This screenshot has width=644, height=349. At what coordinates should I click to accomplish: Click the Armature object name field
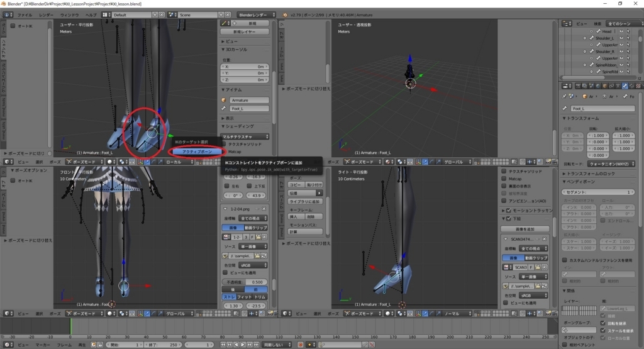click(249, 100)
